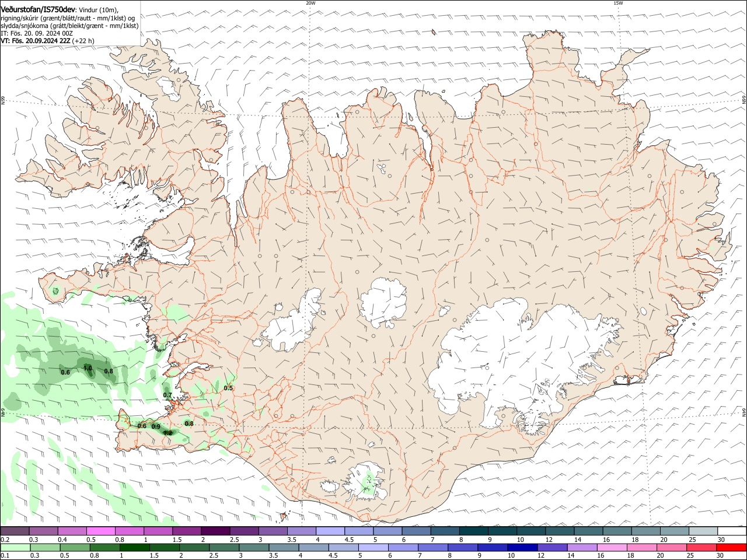Select lower legend purple swatch between 14 and 16

582,548
